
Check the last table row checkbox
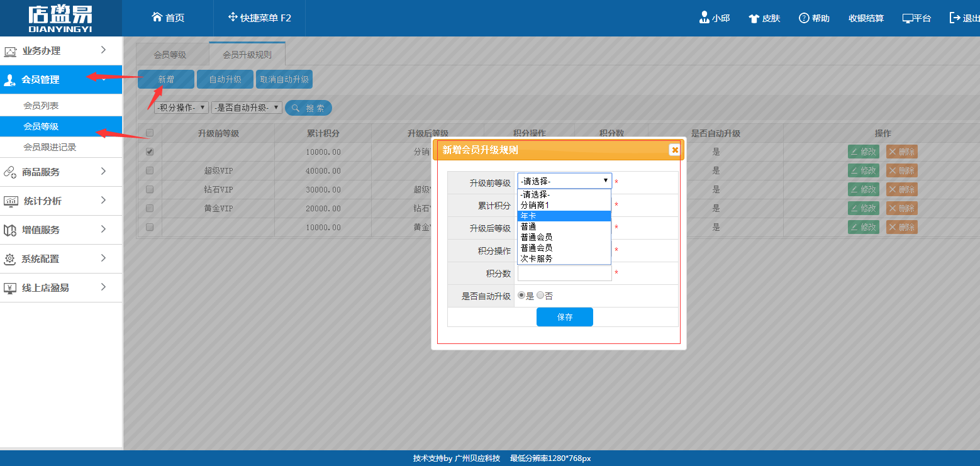coord(150,227)
